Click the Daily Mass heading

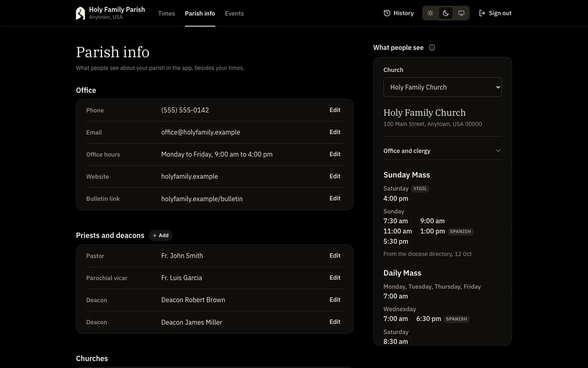pyautogui.click(x=402, y=273)
